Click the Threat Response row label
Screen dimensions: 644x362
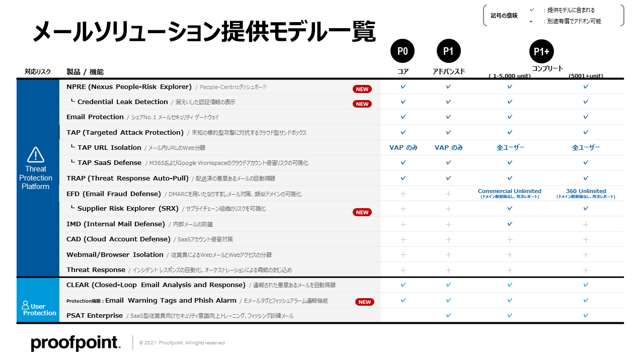96,269
